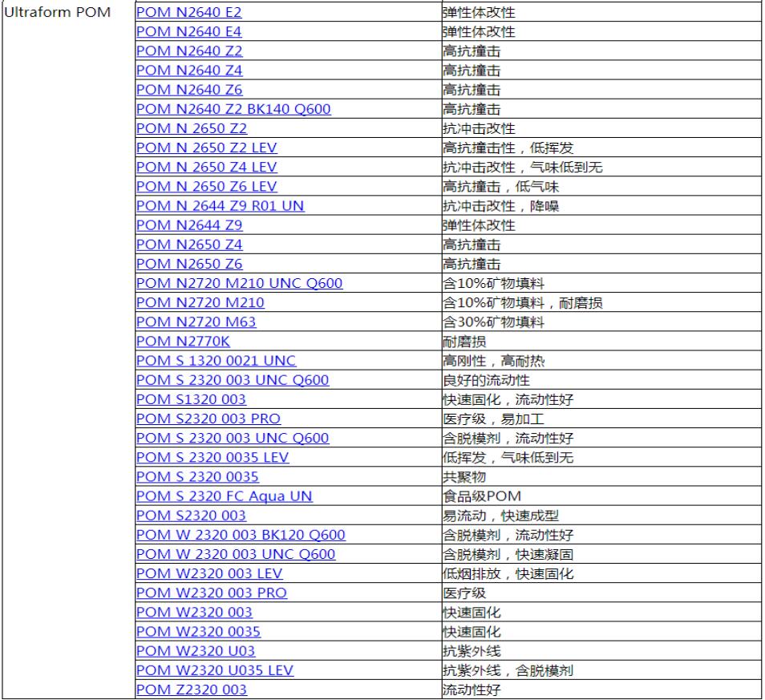Select the text 含30%矿物填料
Screen dimensions: 765x700
[x=493, y=322]
